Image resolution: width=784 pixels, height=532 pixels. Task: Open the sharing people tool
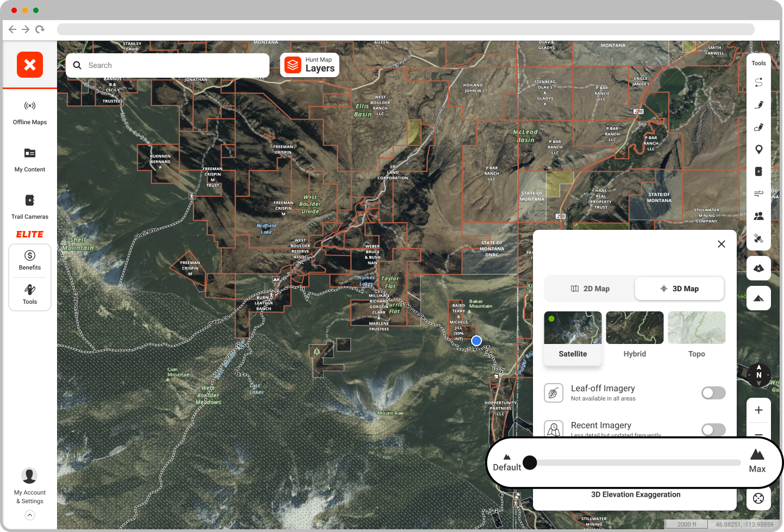(x=759, y=216)
